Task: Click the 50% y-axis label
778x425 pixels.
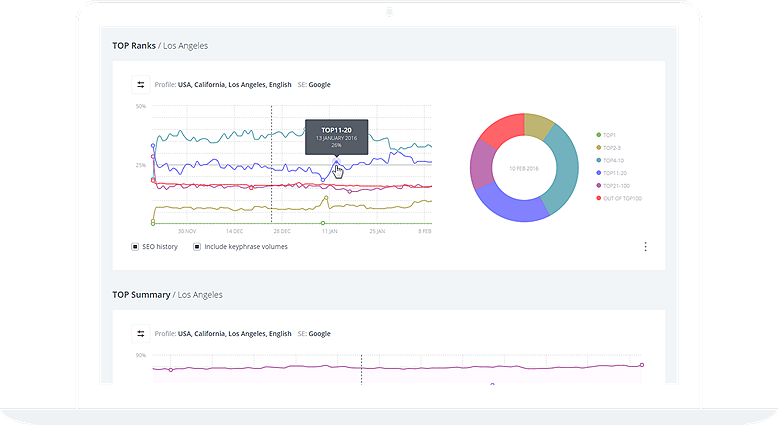Action: (141, 106)
